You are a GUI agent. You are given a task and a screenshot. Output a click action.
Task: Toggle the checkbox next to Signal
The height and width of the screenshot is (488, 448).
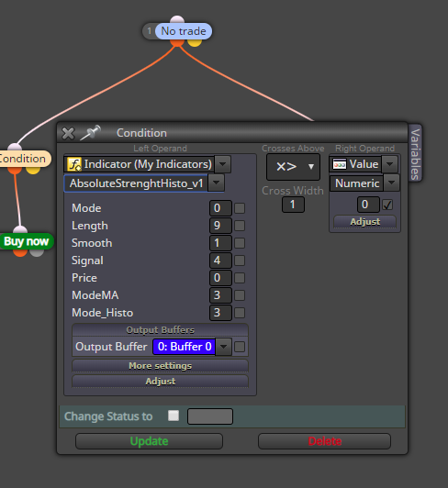240,261
